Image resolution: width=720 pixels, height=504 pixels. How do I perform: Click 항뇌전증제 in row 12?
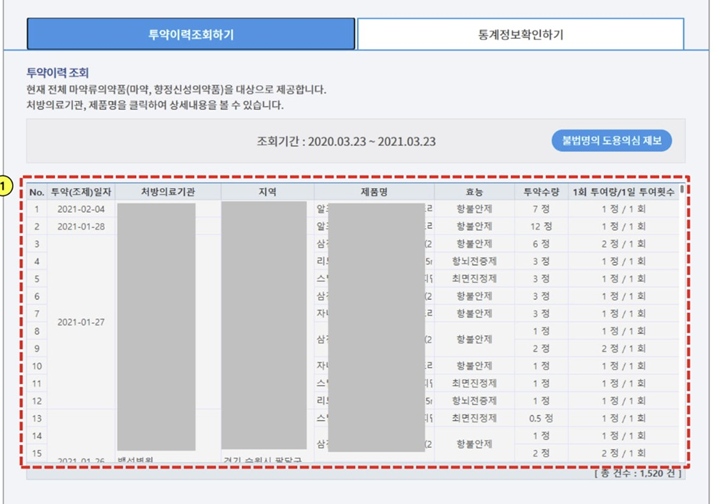474,401
